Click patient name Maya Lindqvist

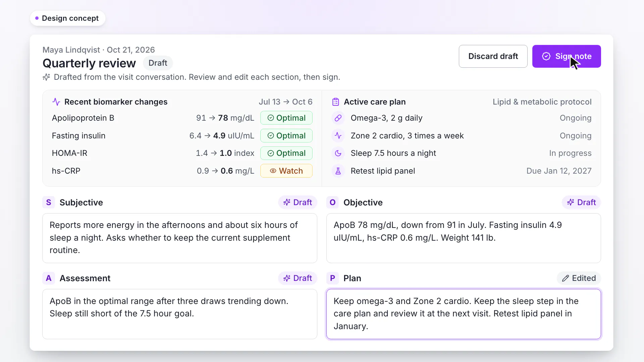[x=71, y=50]
